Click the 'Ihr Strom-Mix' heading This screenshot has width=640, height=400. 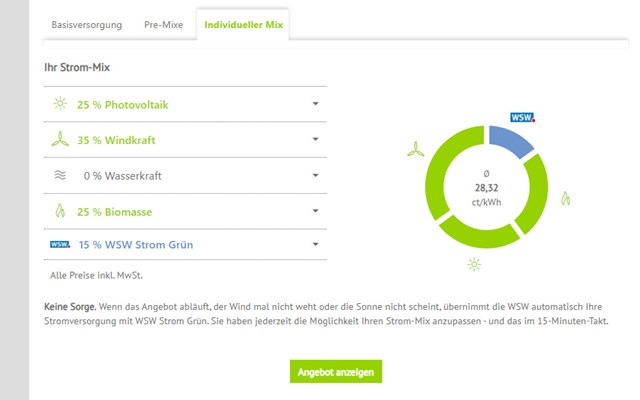(77, 67)
